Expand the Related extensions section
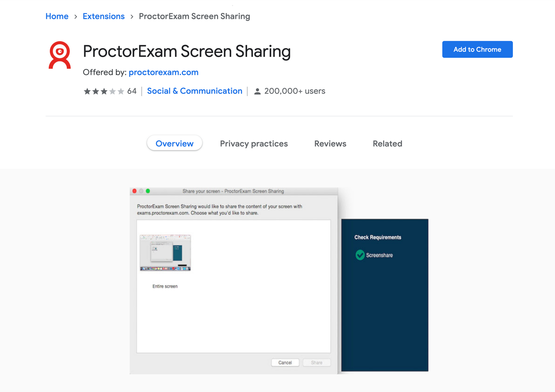 pyautogui.click(x=387, y=143)
